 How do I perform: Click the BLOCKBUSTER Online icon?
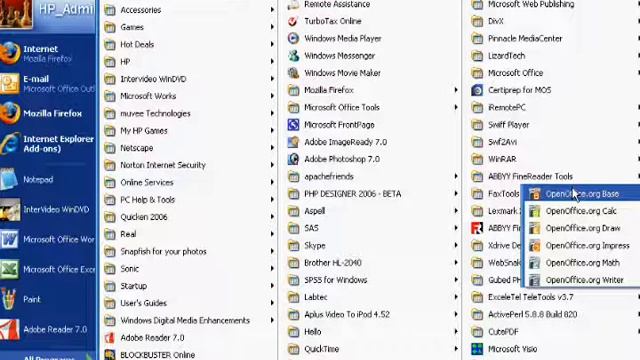109,355
